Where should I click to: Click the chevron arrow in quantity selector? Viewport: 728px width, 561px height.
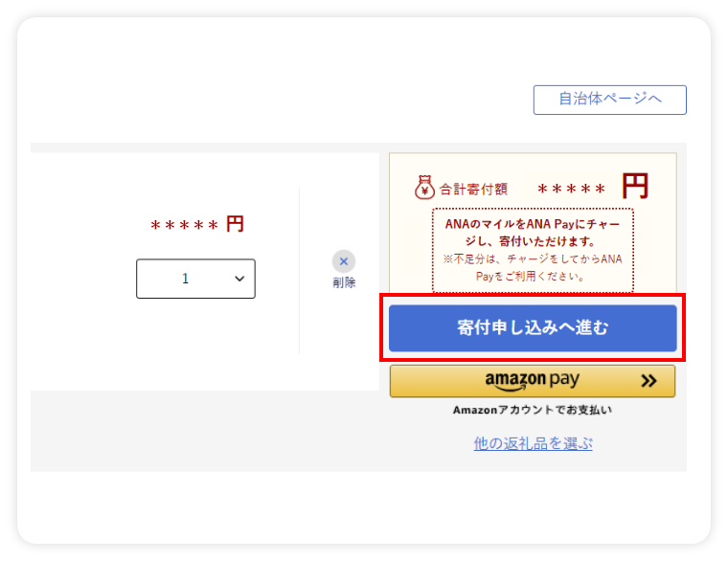[239, 279]
